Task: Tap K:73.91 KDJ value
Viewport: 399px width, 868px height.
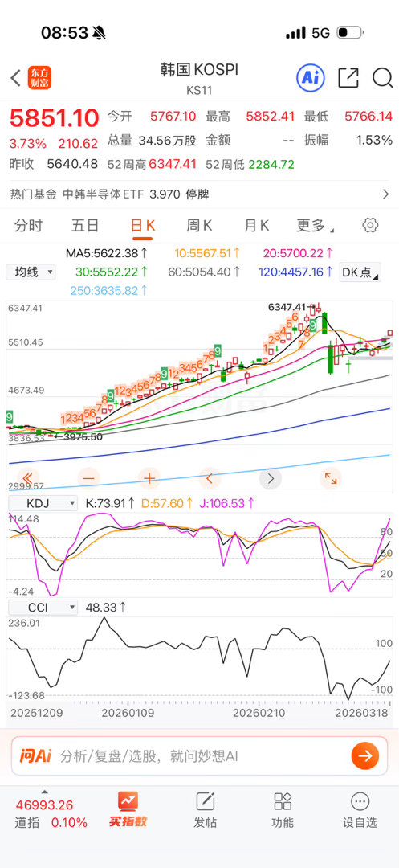Action: tap(110, 503)
